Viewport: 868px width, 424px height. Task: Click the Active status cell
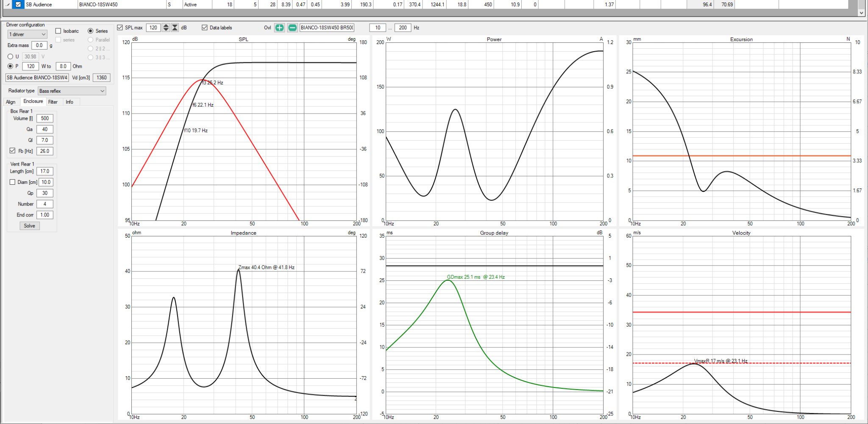[198, 5]
